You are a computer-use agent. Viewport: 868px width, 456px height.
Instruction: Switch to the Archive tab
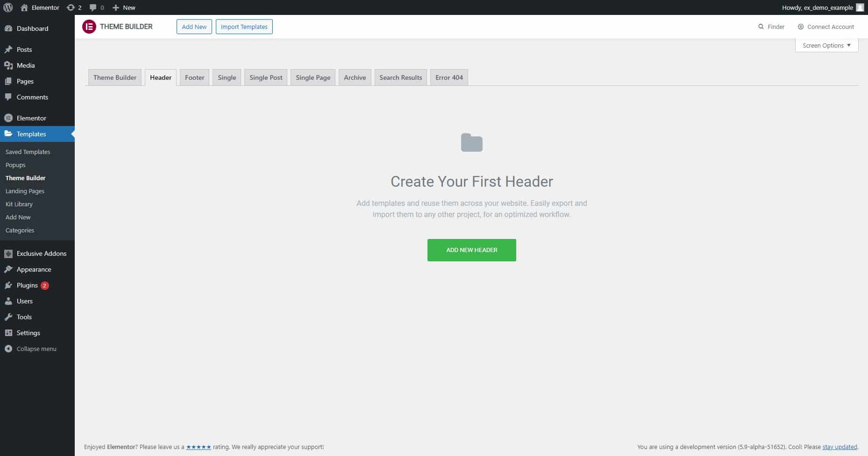coord(355,77)
